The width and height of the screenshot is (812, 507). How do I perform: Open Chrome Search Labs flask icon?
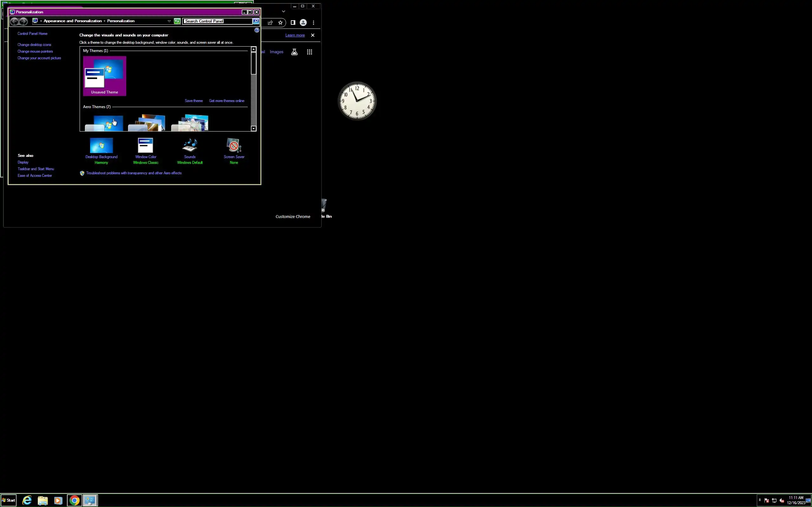pyautogui.click(x=294, y=52)
